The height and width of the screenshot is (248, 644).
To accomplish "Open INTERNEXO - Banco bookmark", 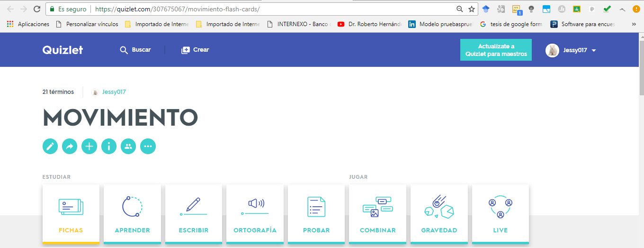I will [299, 24].
